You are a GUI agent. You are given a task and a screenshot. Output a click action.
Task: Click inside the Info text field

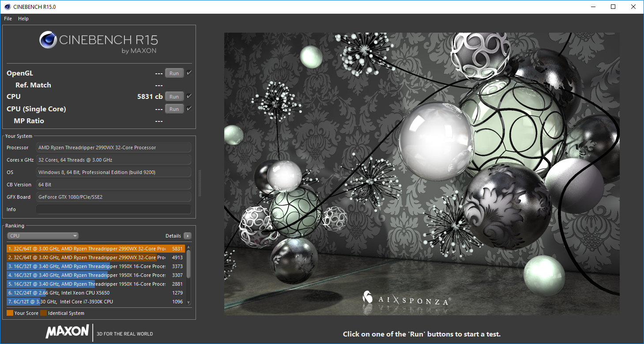click(x=113, y=209)
